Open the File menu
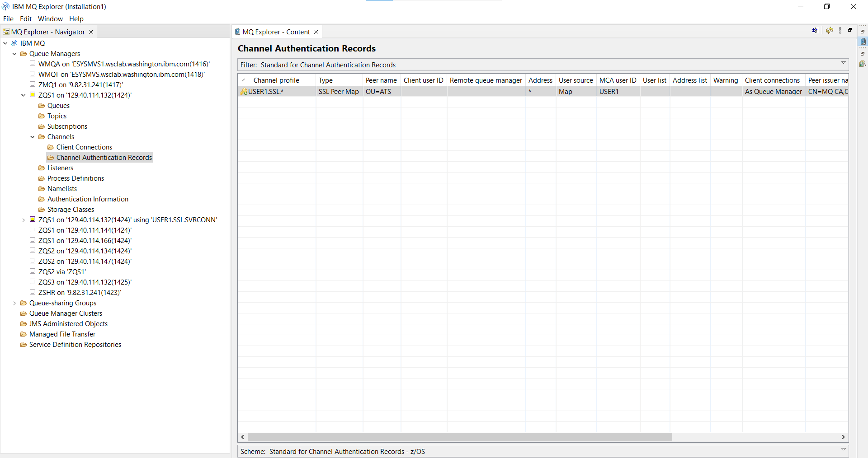Screen dimensions: 868x458 point(8,19)
